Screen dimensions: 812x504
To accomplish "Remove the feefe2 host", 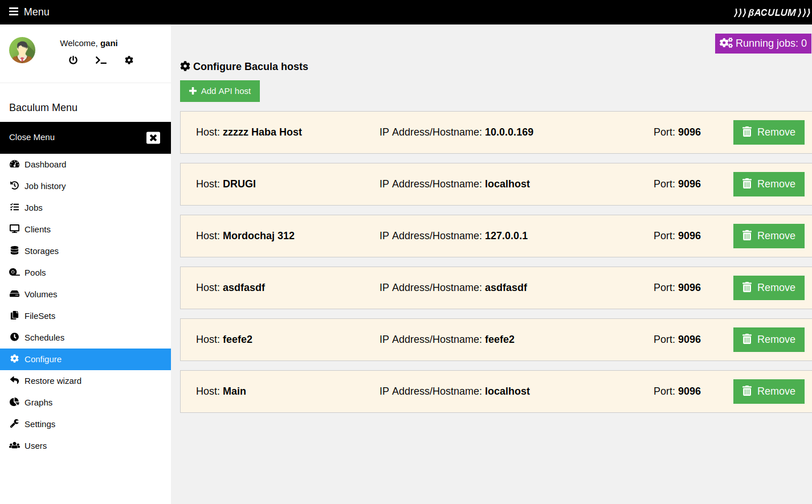I will pos(769,339).
